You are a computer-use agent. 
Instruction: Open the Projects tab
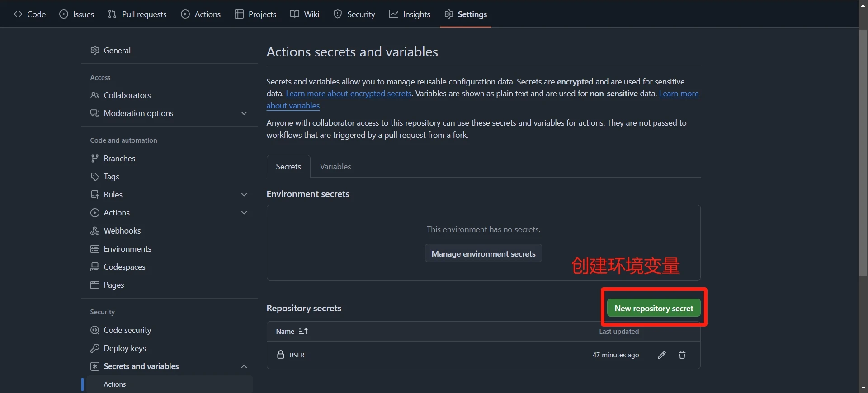click(x=255, y=14)
